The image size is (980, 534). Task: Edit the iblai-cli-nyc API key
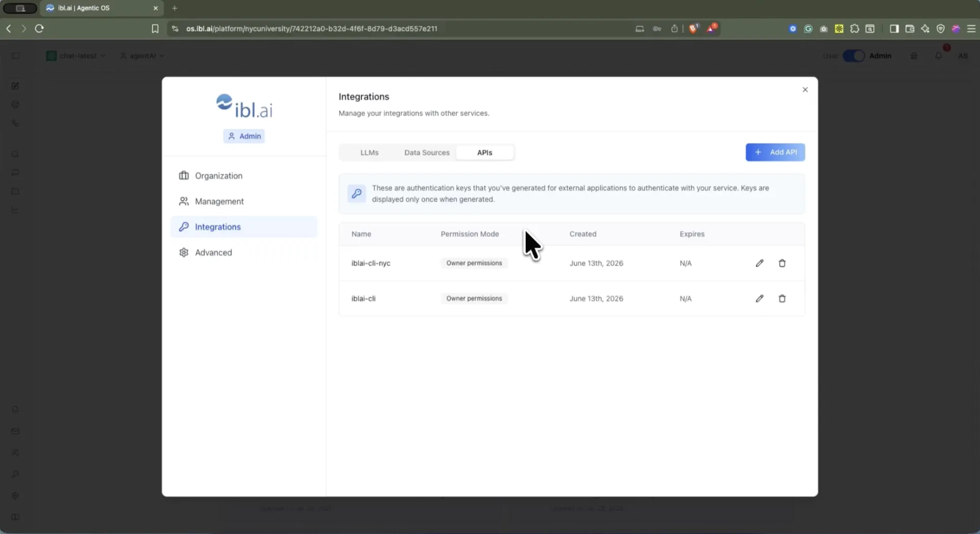click(759, 263)
